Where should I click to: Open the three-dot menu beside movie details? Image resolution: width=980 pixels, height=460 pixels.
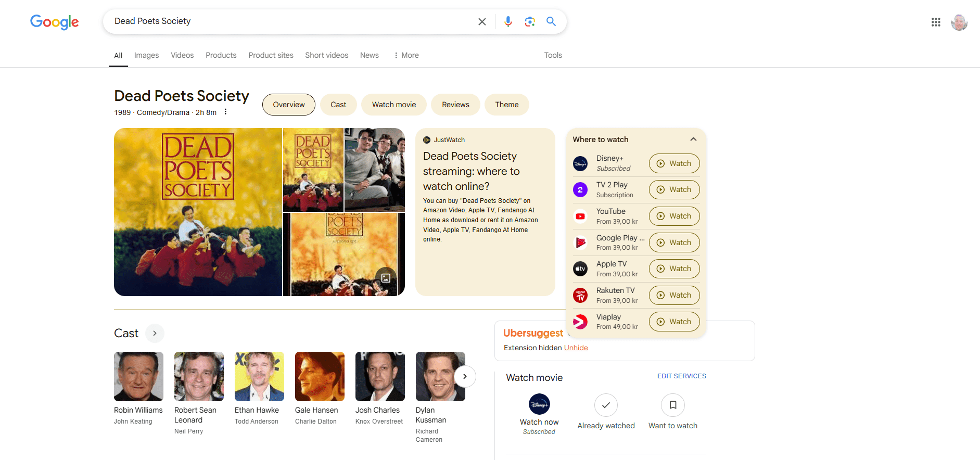(225, 112)
